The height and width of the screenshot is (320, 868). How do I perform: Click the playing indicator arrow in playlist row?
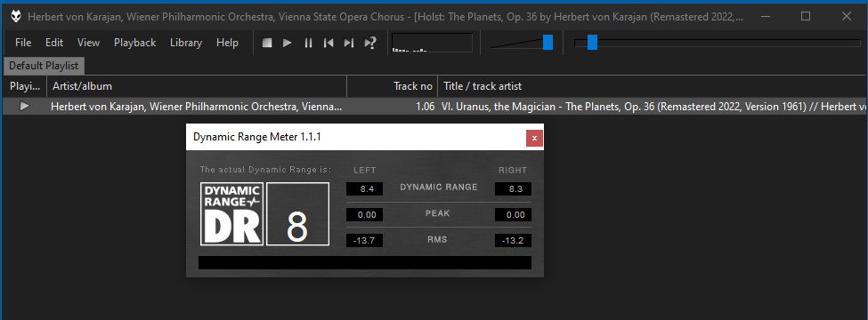(x=24, y=106)
